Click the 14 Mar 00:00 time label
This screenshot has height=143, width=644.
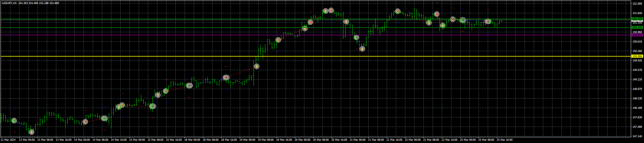point(82,140)
